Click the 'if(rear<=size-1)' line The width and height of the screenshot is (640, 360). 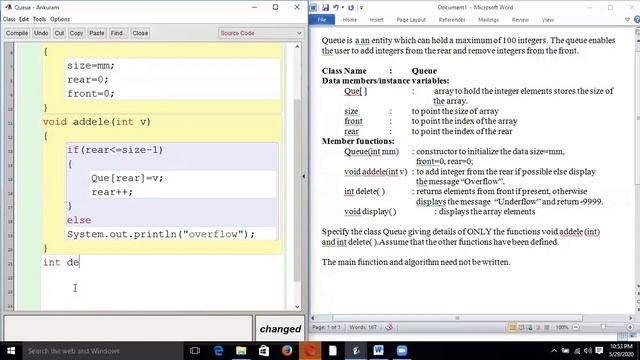tap(115, 150)
